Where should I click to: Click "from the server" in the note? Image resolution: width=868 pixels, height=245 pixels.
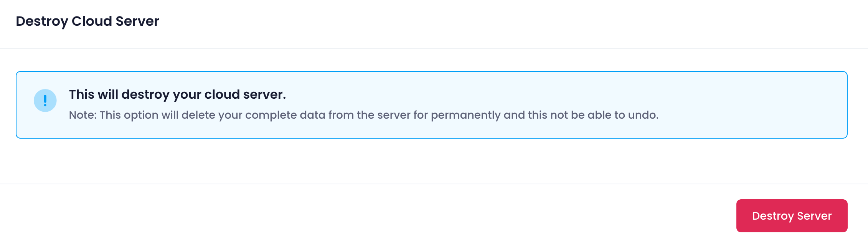tap(370, 115)
